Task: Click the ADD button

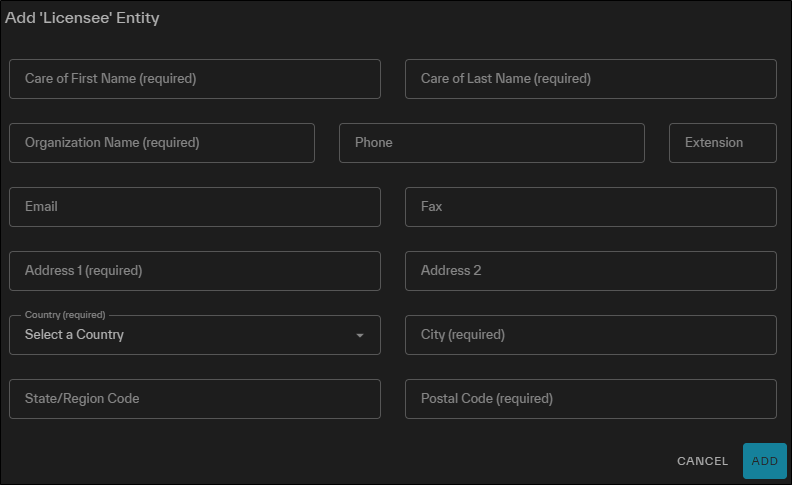Action: 764,461
